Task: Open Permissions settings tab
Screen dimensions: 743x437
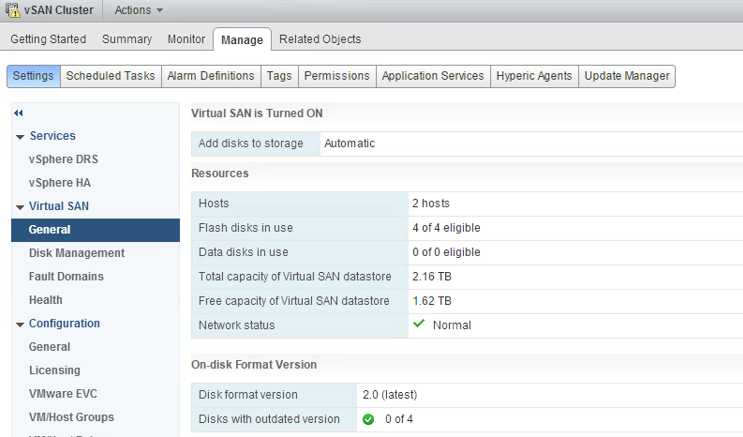Action: (x=337, y=76)
